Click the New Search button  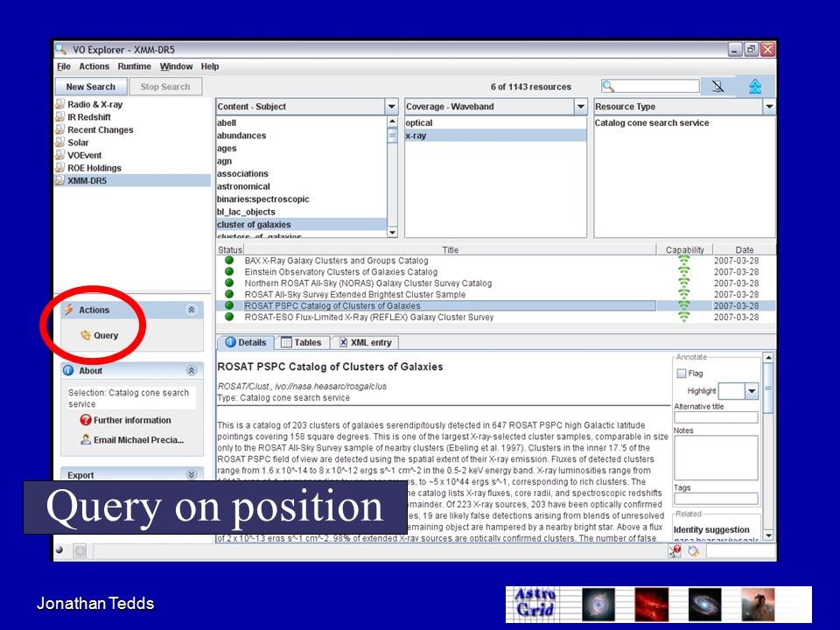point(90,87)
